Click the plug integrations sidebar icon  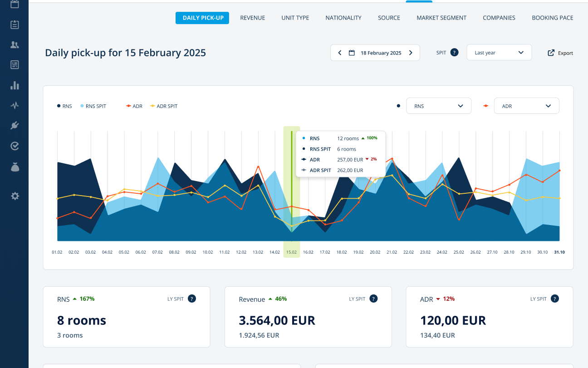coord(15,126)
